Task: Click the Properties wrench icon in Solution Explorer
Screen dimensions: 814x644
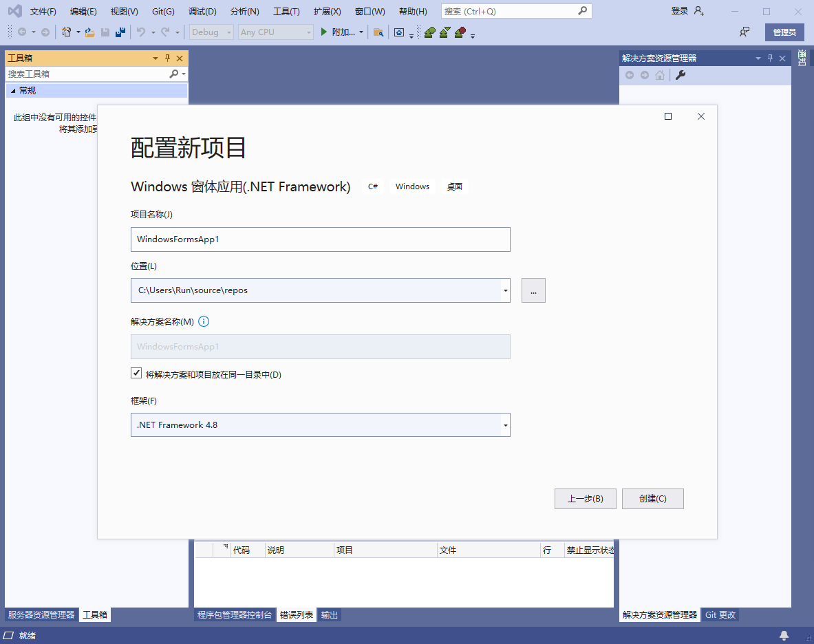Action: point(680,75)
